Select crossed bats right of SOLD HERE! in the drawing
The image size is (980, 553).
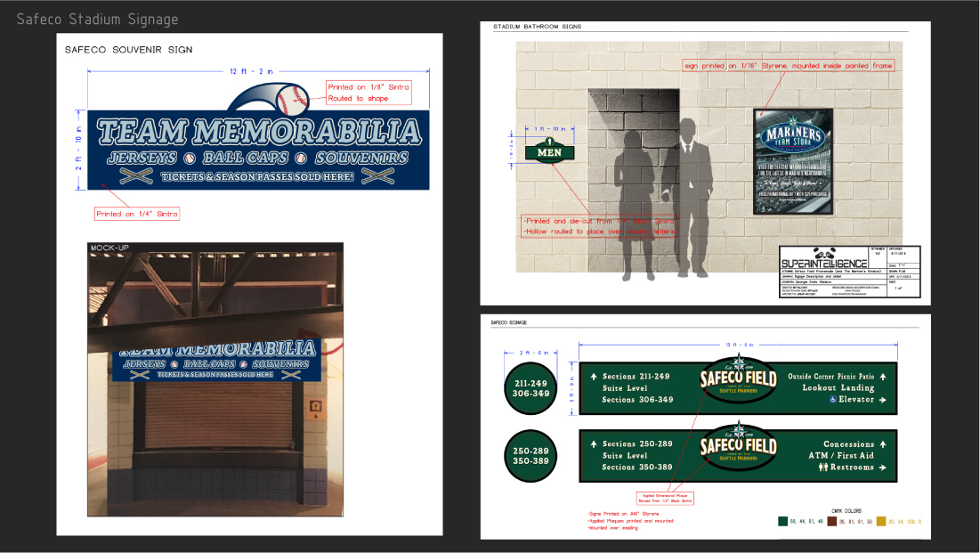tap(377, 176)
